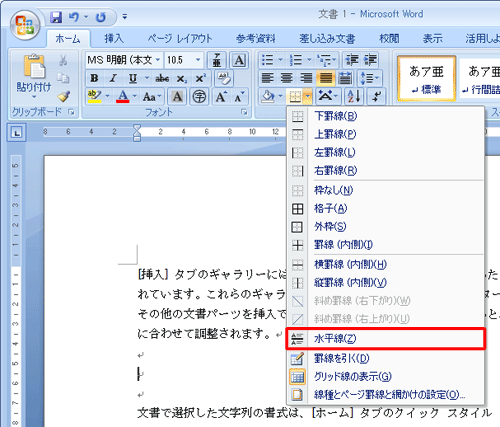Open the 表示 tab
The image size is (500, 427).
tap(433, 39)
